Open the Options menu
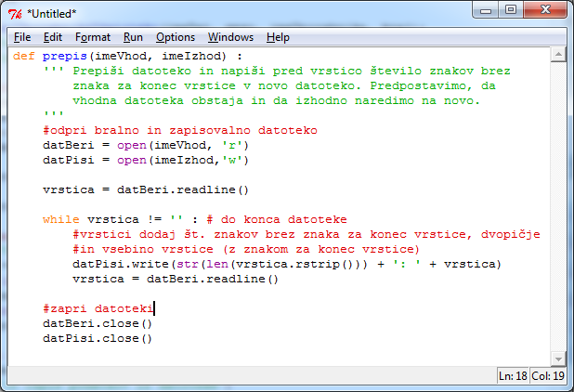Screen dimensions: 574x392 tap(176, 37)
